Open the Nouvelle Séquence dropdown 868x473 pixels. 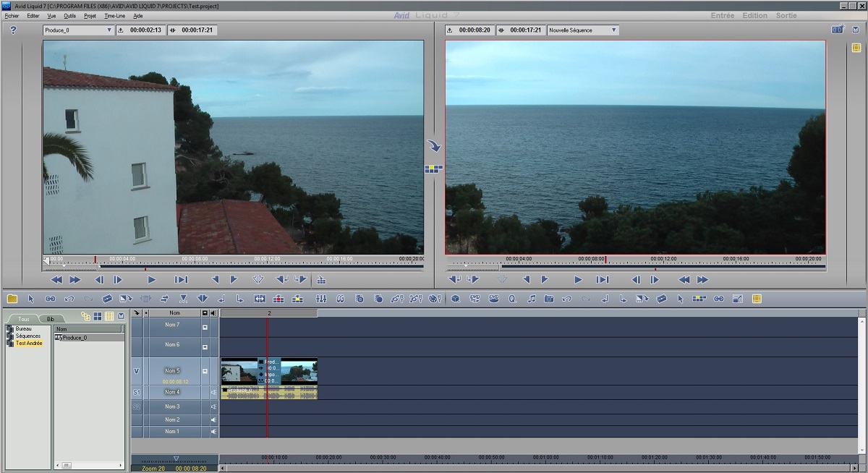click(613, 30)
